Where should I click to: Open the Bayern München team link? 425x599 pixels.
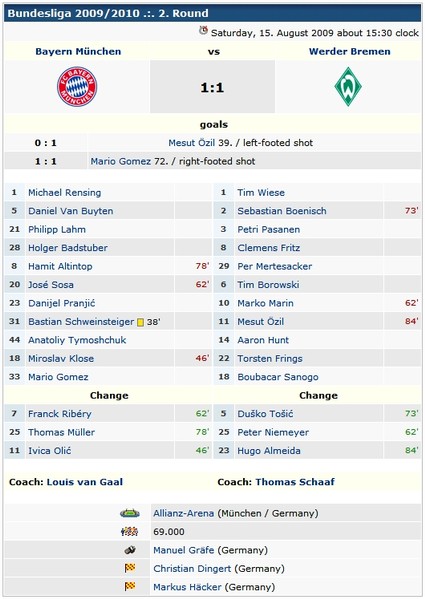[x=78, y=52]
